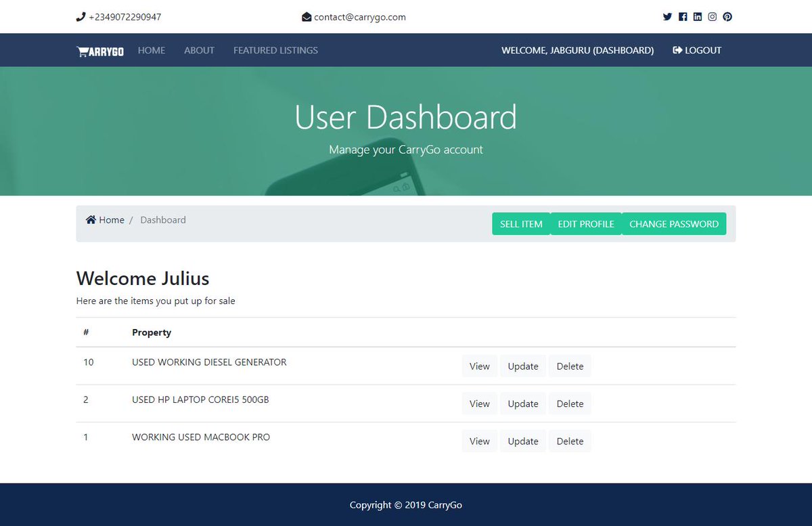Click the logout arrow icon
Viewport: 812px width, 526px height.
click(x=677, y=50)
